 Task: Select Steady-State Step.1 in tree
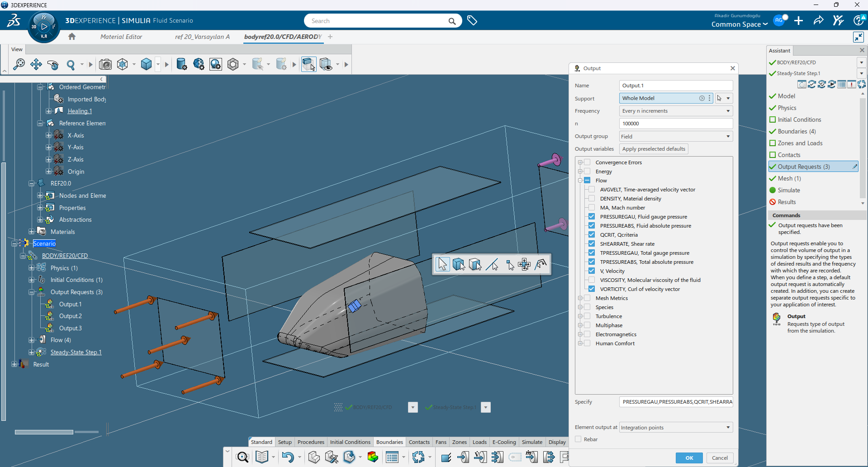click(76, 352)
